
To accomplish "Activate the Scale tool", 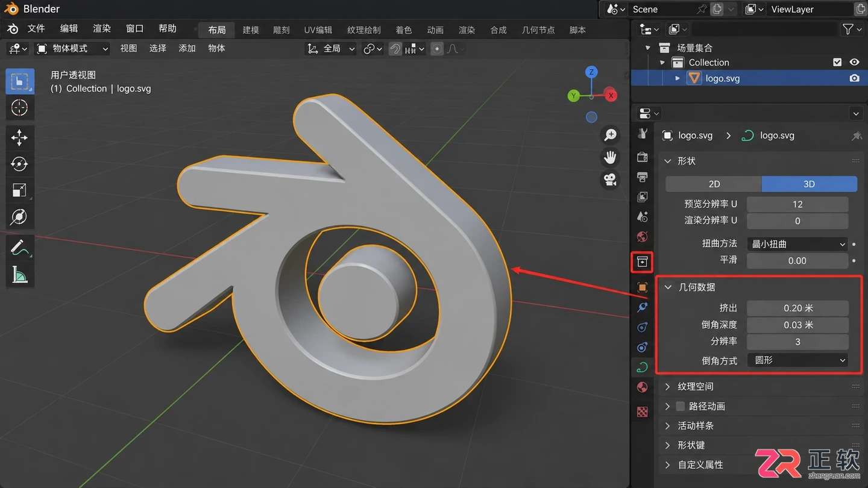I will 19,190.
